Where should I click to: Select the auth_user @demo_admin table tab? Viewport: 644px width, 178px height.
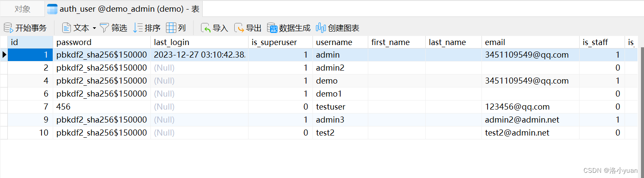pos(123,9)
